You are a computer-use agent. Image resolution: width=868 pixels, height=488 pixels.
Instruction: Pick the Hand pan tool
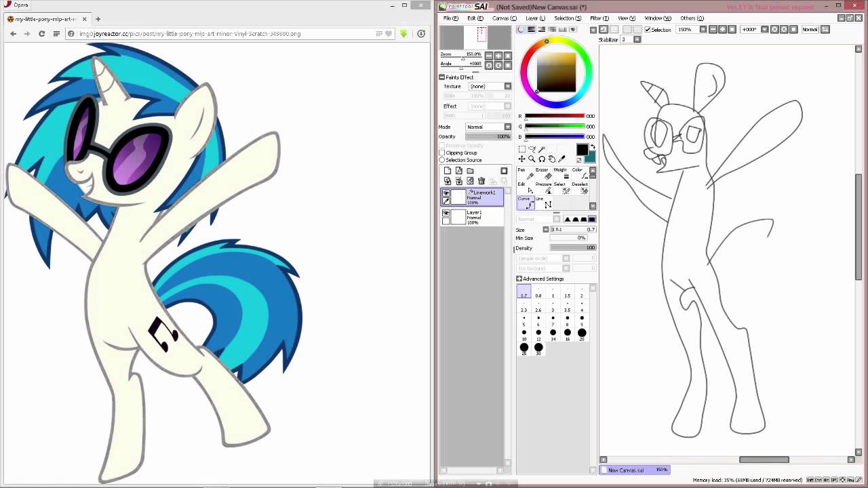tap(552, 159)
